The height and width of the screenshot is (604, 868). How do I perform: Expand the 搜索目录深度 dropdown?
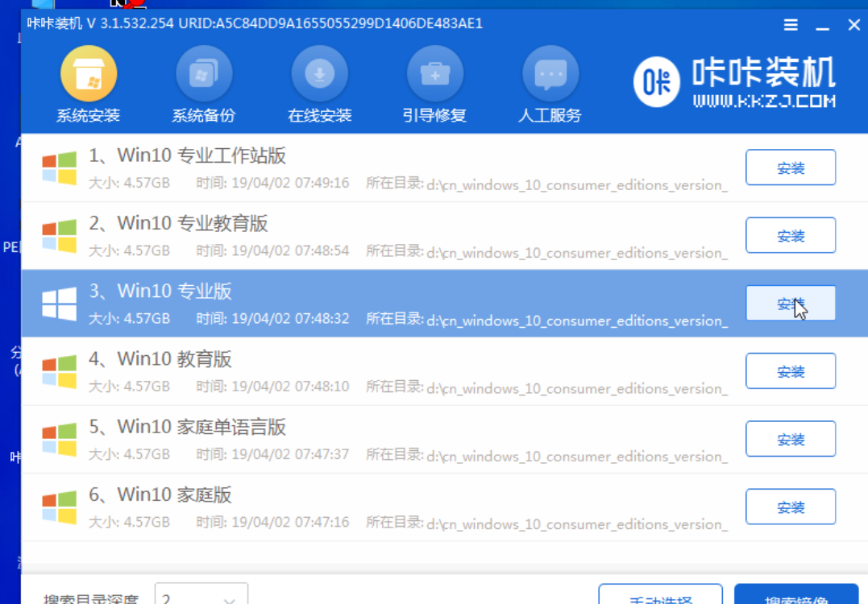pos(228,598)
